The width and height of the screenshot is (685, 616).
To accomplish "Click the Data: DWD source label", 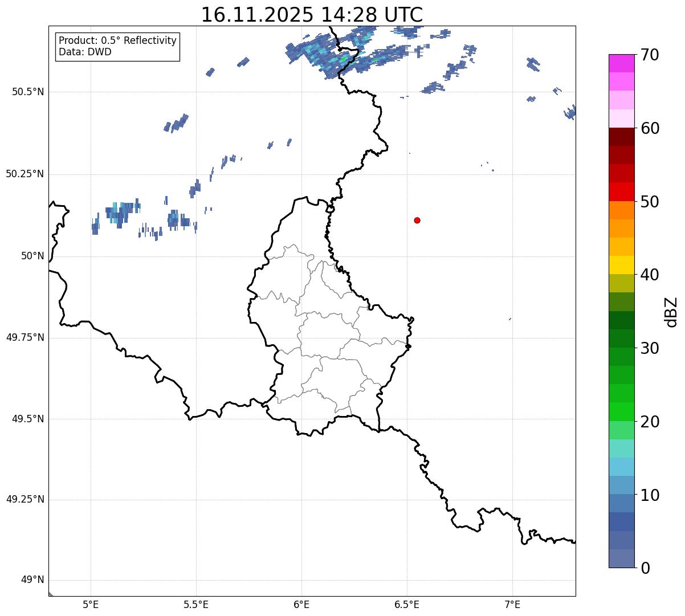I will click(85, 52).
